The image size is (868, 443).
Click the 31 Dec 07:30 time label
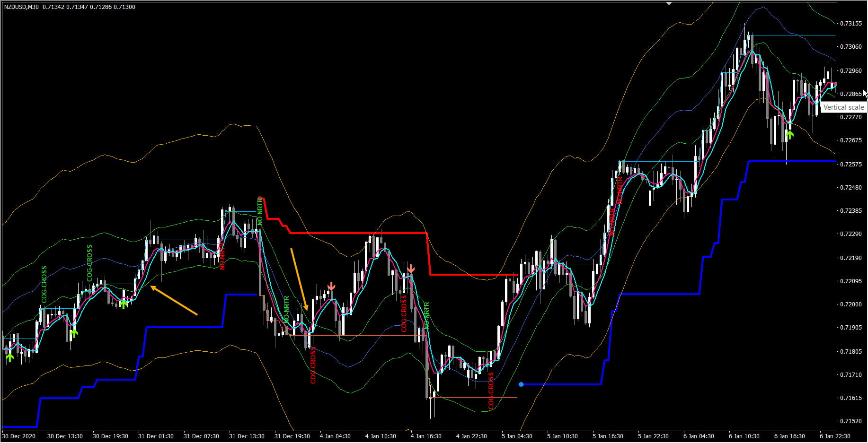point(201,436)
